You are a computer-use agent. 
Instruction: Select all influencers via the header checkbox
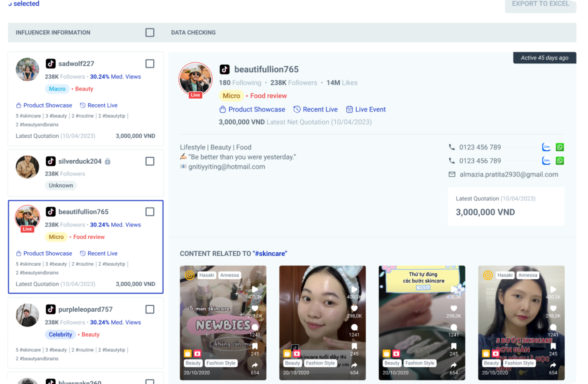(150, 33)
